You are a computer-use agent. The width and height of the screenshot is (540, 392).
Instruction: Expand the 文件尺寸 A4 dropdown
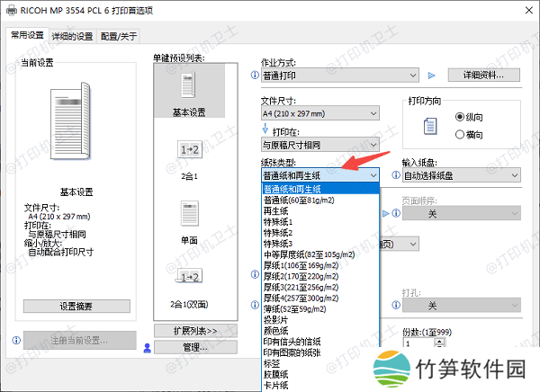[319, 114]
